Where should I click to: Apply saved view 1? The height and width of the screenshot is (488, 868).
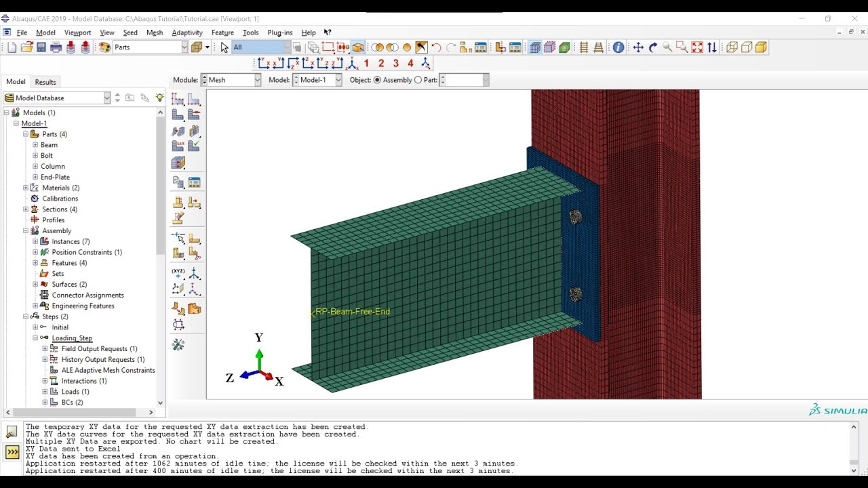point(367,63)
